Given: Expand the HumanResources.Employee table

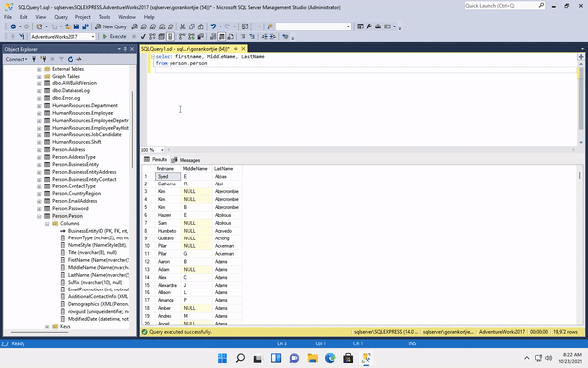Looking at the screenshot, I should [x=39, y=113].
